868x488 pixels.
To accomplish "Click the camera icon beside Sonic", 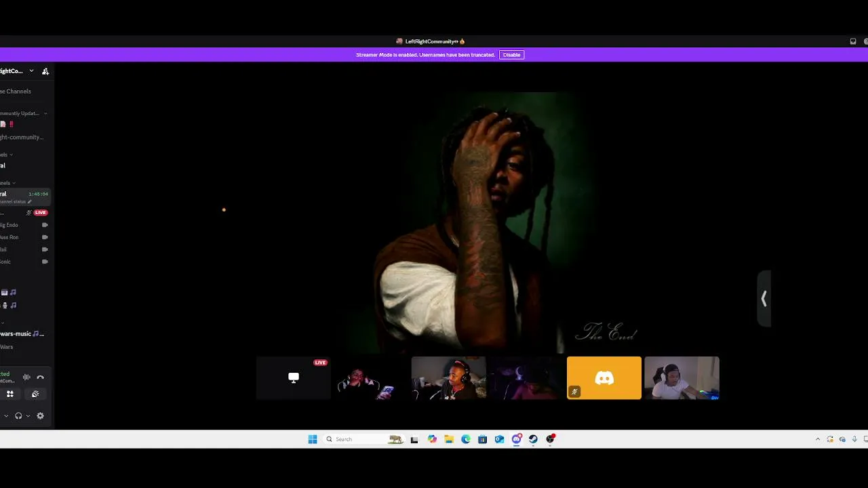I will click(x=45, y=262).
